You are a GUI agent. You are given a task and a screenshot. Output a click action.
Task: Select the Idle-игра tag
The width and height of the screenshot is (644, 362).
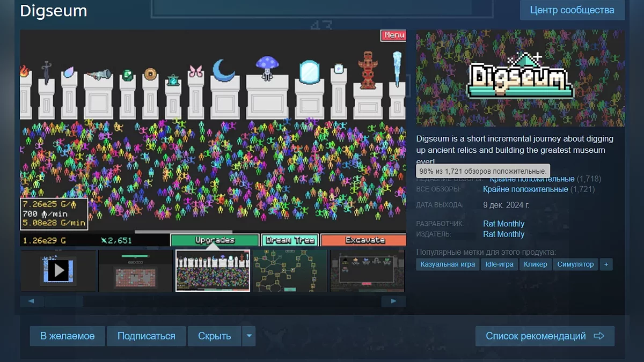pyautogui.click(x=499, y=264)
